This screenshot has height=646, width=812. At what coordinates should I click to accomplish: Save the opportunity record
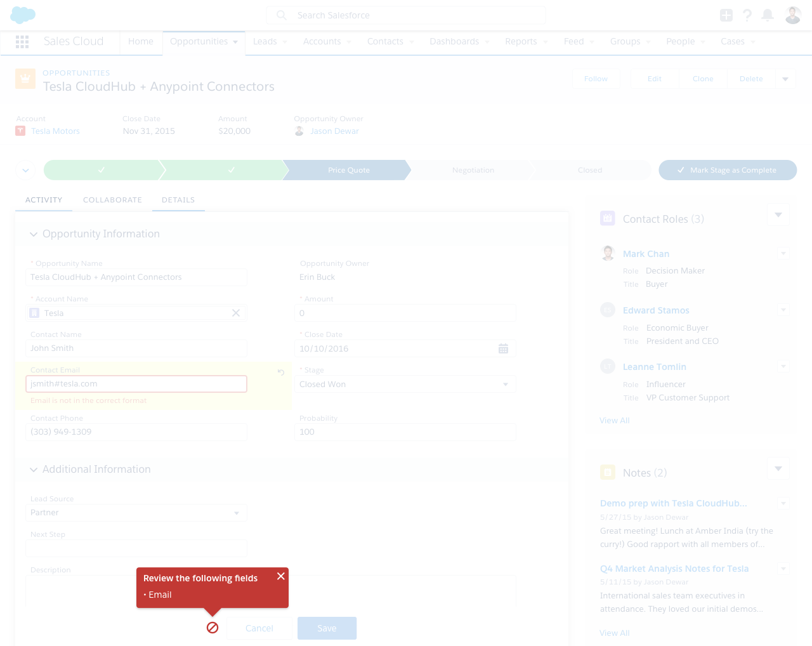(327, 628)
